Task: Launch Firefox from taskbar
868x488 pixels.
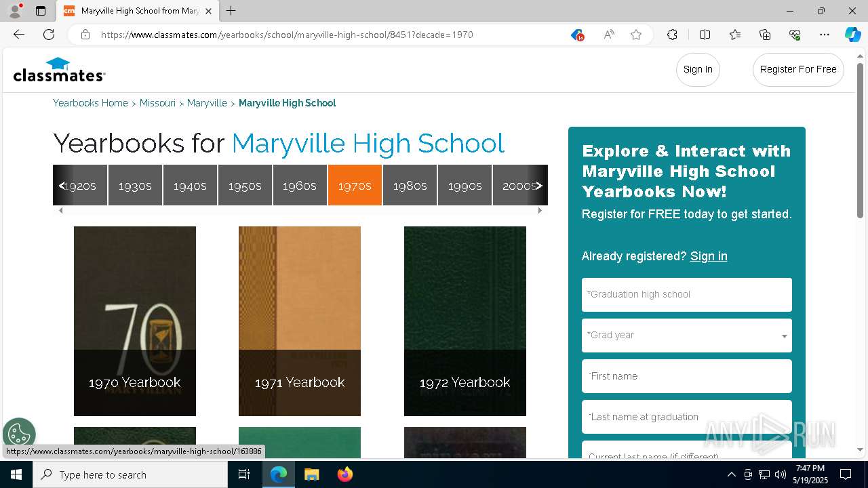Action: click(344, 474)
